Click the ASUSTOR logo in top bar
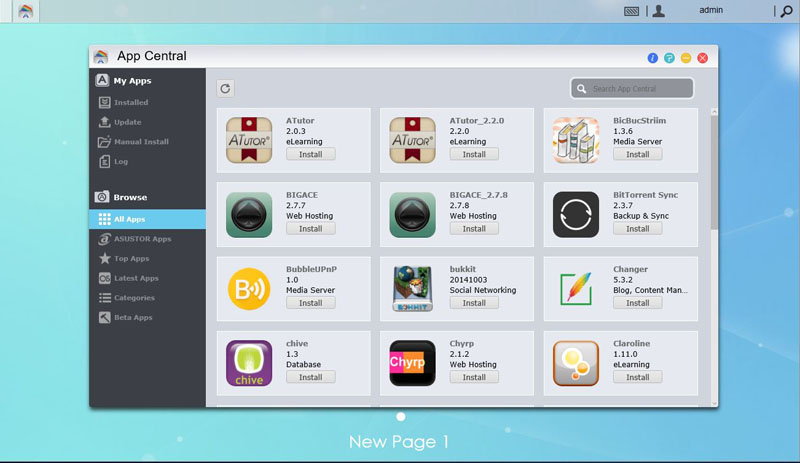800x463 pixels. 26,11
